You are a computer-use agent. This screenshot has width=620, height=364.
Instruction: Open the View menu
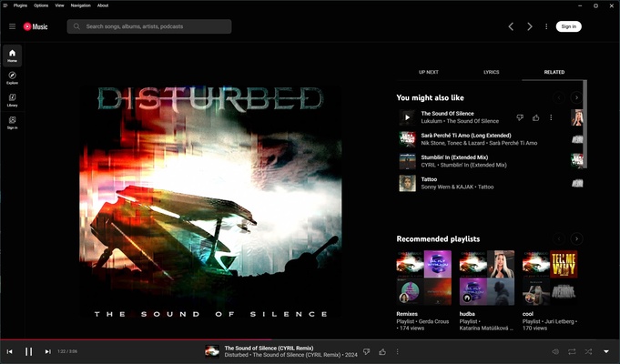(x=59, y=5)
